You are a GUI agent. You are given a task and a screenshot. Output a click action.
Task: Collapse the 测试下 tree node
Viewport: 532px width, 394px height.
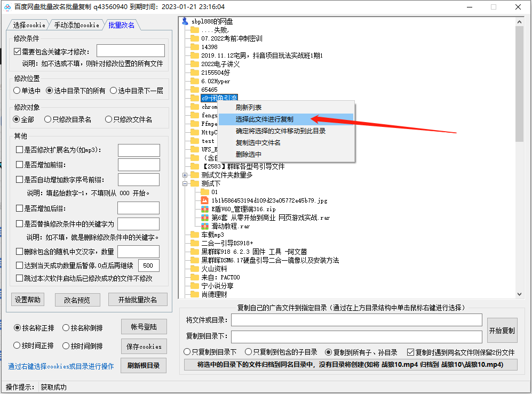(x=185, y=183)
